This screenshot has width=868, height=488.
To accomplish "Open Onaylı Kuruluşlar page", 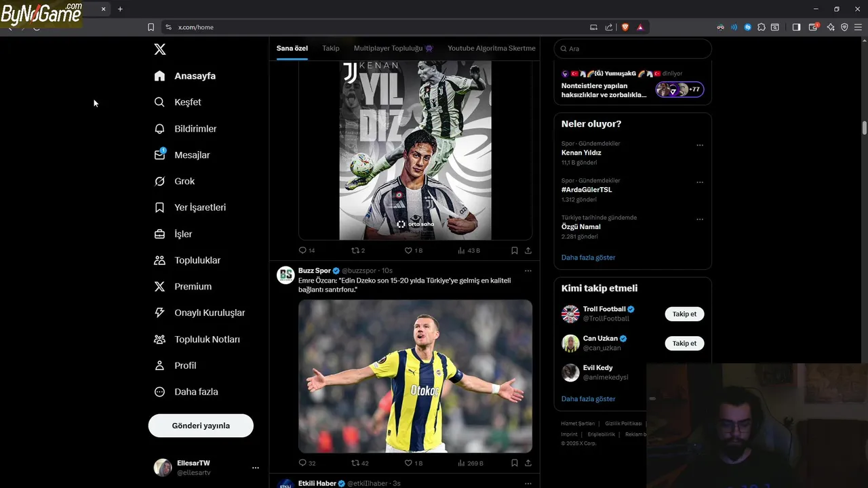I will pos(199,313).
